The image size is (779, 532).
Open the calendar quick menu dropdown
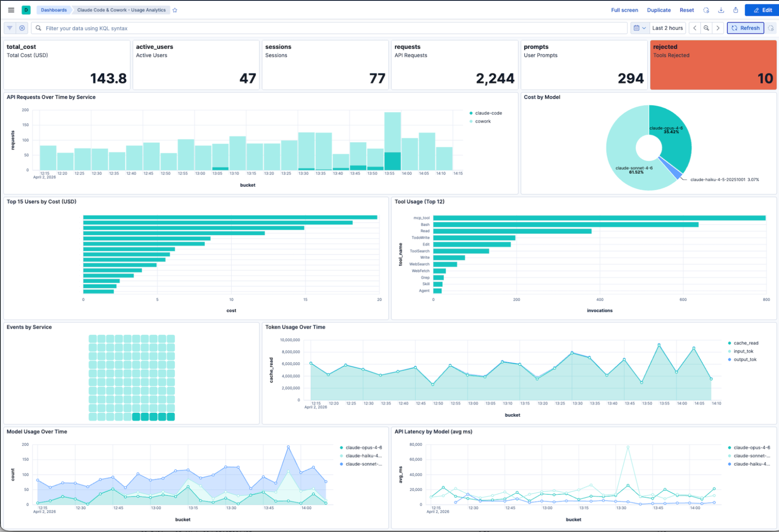pyautogui.click(x=640, y=28)
